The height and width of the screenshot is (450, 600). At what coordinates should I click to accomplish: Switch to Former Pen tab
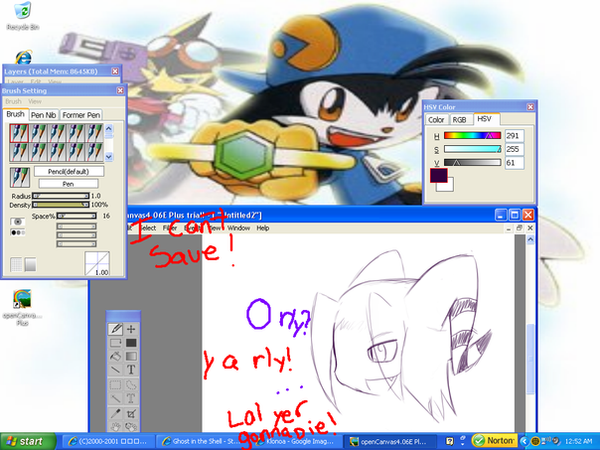click(81, 115)
